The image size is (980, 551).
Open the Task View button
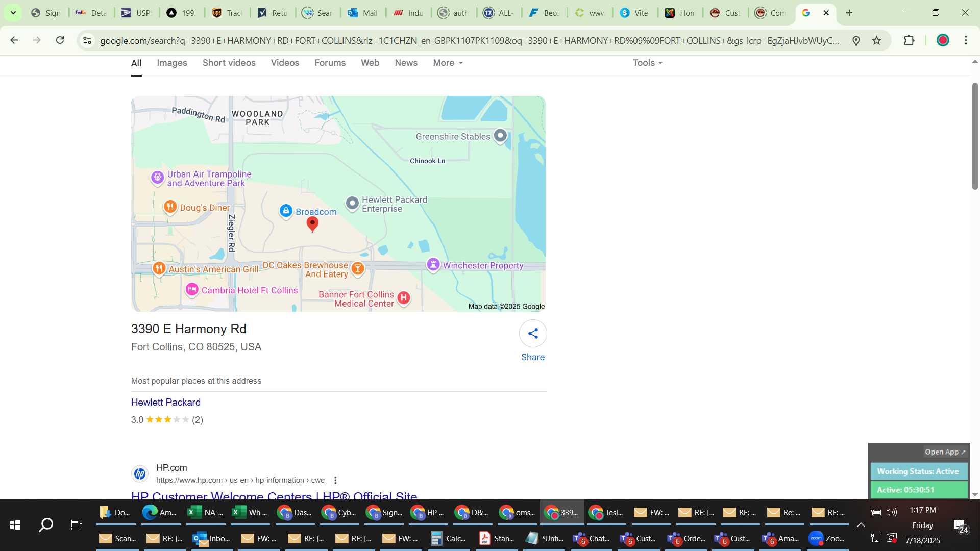77,524
